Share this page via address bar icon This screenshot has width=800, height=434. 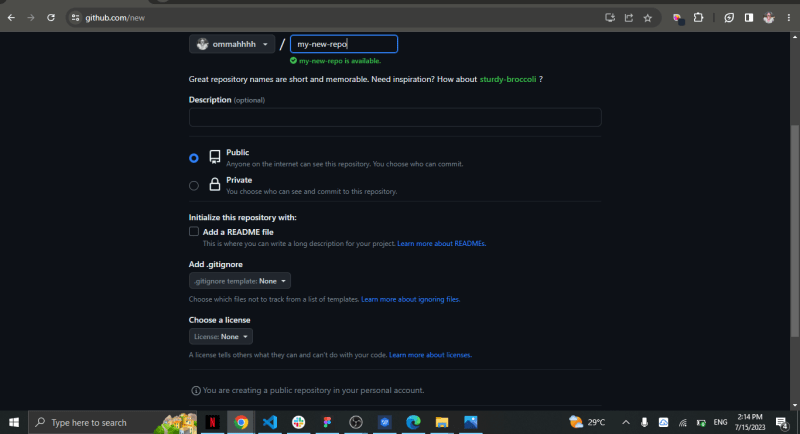tap(629, 18)
